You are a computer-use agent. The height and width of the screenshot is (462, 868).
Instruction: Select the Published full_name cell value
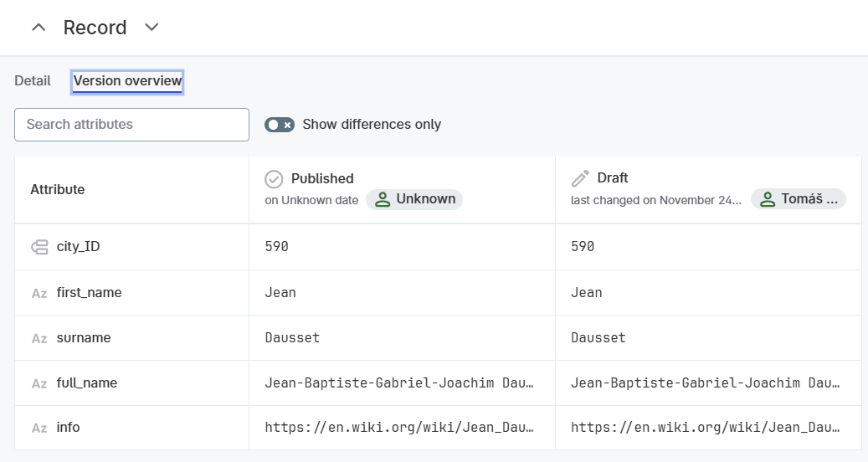[x=399, y=383]
